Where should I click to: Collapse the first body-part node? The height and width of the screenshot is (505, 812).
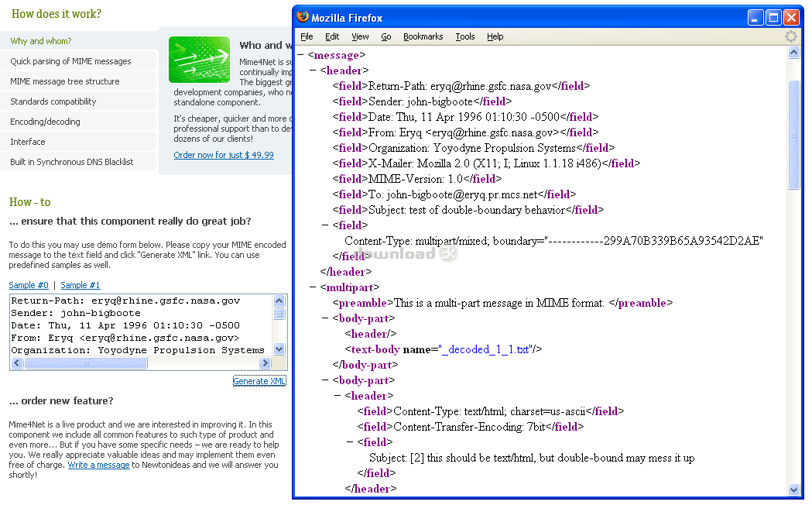pyautogui.click(x=325, y=318)
